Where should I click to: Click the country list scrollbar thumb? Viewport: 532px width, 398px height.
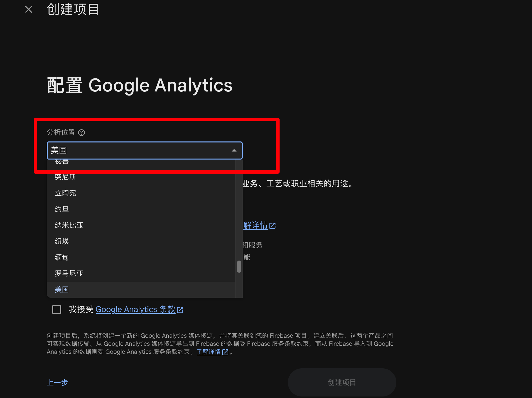click(239, 267)
